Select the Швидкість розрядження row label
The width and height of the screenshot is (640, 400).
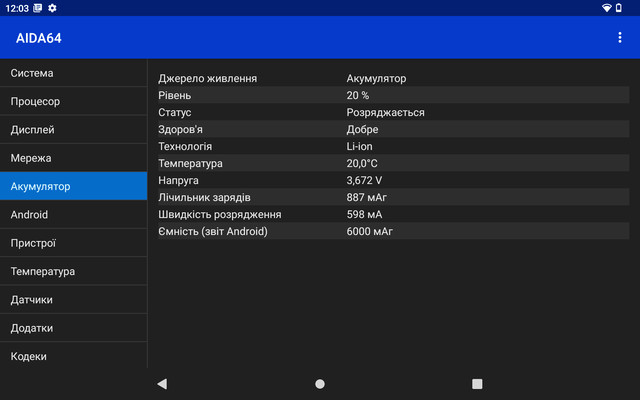[x=220, y=215]
